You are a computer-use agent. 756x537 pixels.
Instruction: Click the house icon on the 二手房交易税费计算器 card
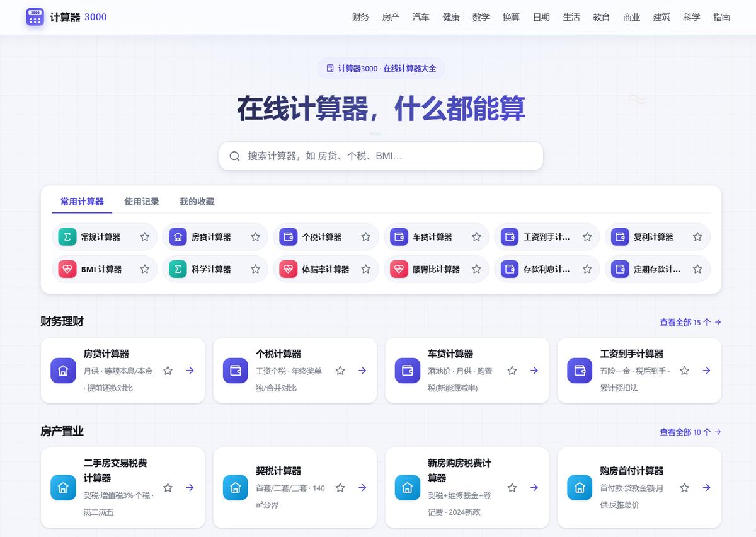pos(63,488)
